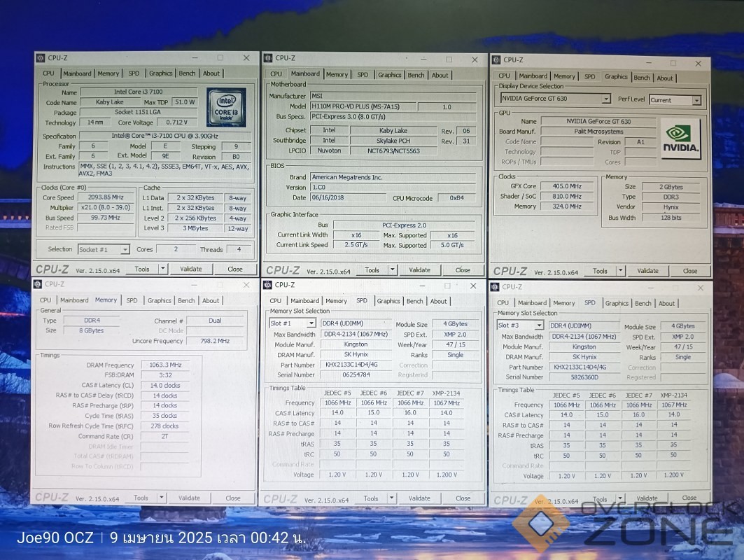Expand the Tools arrow in the Slot #3 SPD window
The image size is (744, 560).
coord(619,498)
